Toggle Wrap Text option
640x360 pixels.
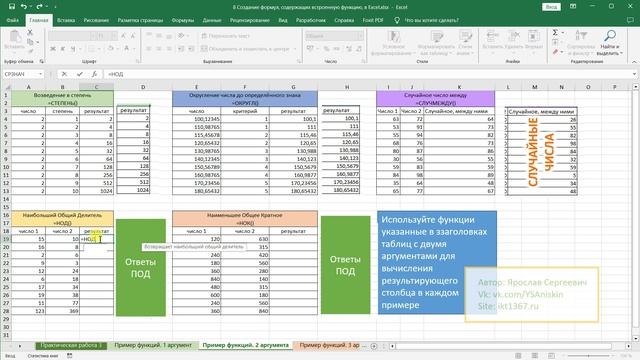tap(225, 36)
